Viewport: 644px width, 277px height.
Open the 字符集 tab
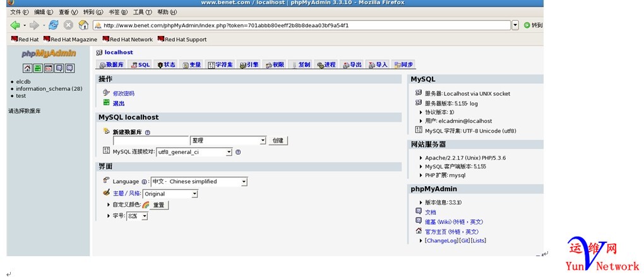click(220, 65)
